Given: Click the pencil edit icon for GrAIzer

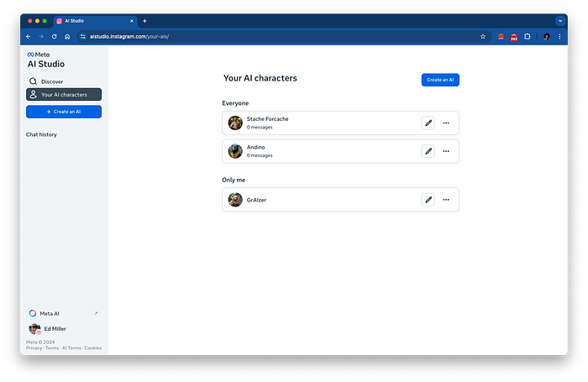Looking at the screenshot, I should click(x=428, y=200).
